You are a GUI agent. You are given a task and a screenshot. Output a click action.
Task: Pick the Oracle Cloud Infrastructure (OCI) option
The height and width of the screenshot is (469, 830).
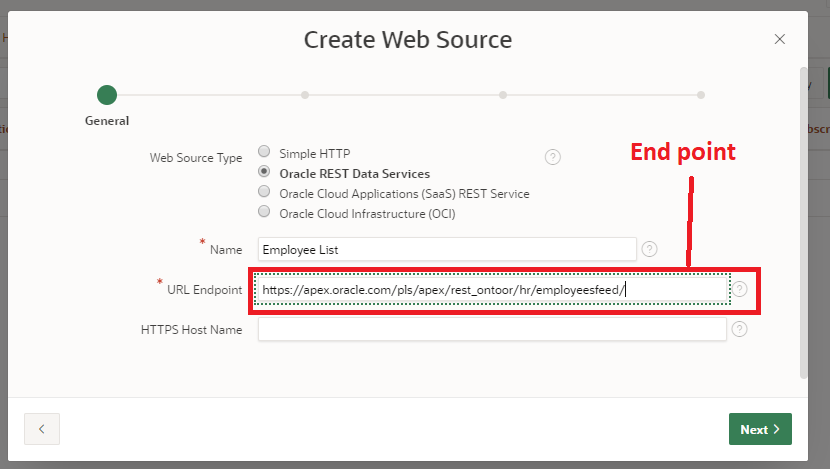[264, 212]
